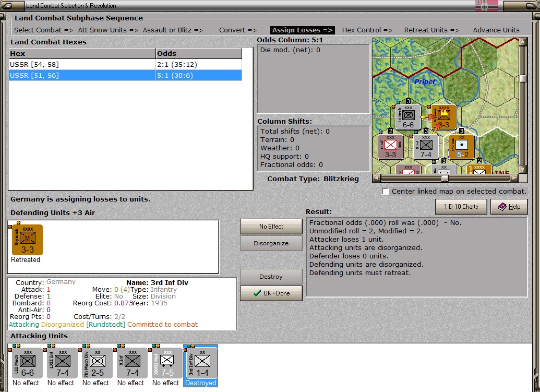Select the 7th Mech Div 2-5 unit
This screenshot has width=540, height=392.
click(98, 363)
